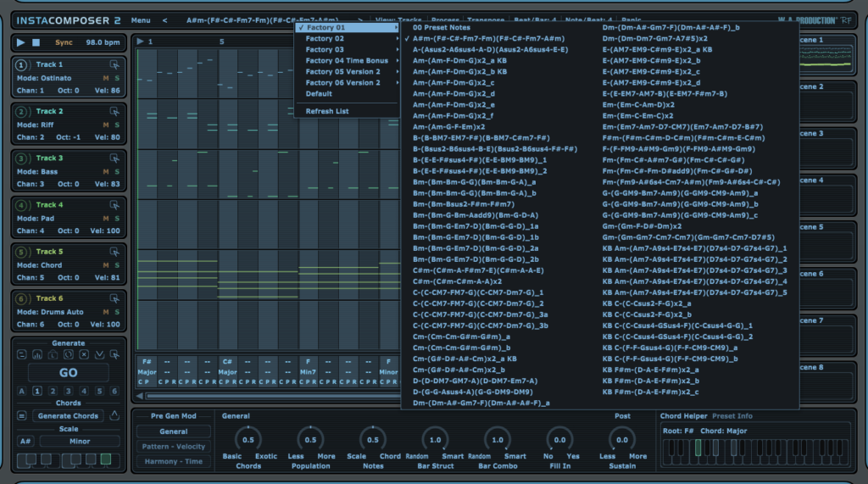This screenshot has width=868, height=484.
Task: Open the Mode: Ostinato dropdown on Track 1
Action: tap(44, 78)
